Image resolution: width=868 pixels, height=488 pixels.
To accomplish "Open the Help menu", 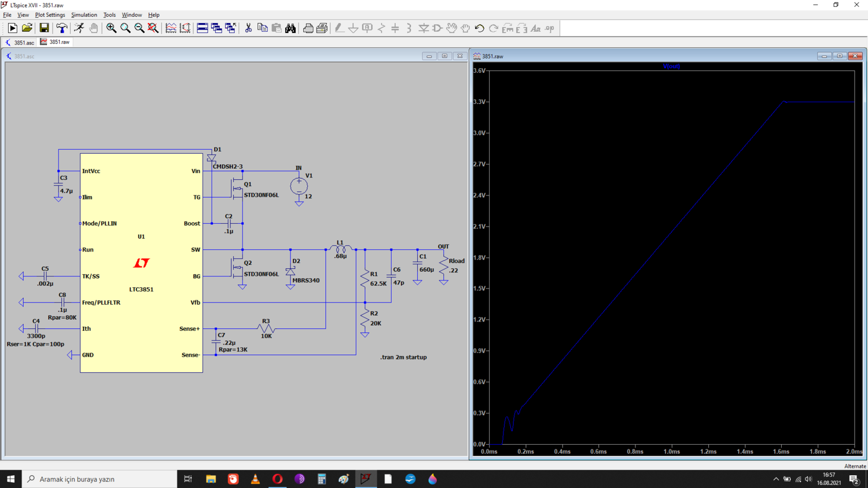I will point(153,15).
